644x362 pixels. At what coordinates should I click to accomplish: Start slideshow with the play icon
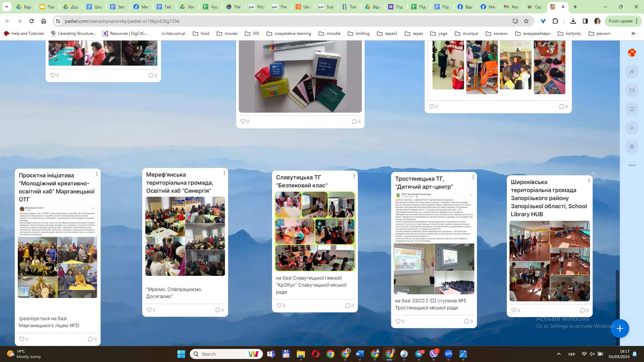click(632, 128)
